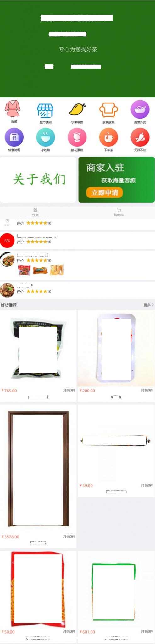This screenshot has width=155, height=644.
Task: Expand 更多 for recommended goods
Action: coord(148,305)
